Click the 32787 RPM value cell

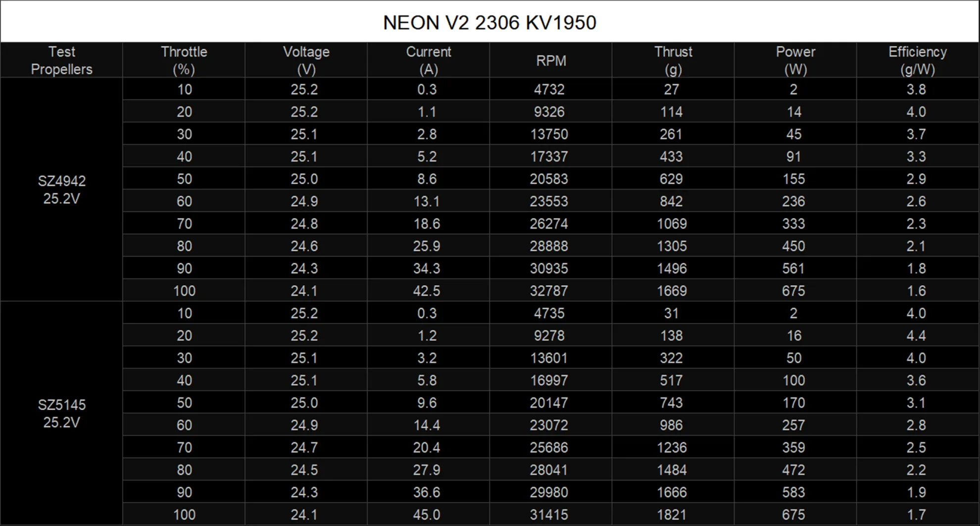551,291
